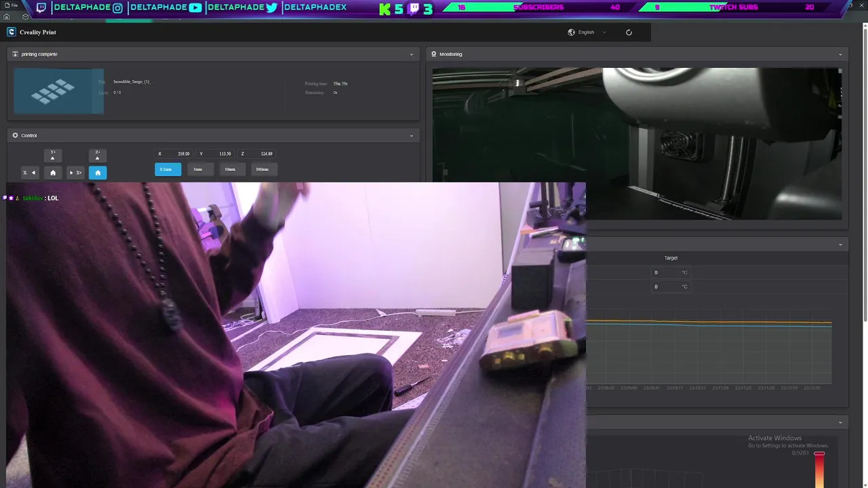
Task: Collapse the Monitoring panel
Action: (840, 54)
